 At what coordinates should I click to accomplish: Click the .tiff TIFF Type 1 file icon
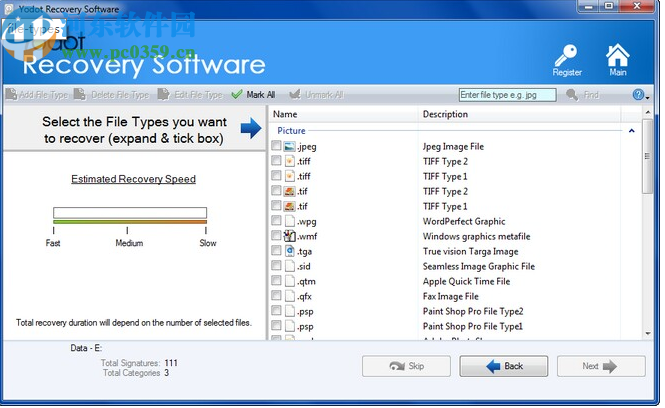pos(290,176)
